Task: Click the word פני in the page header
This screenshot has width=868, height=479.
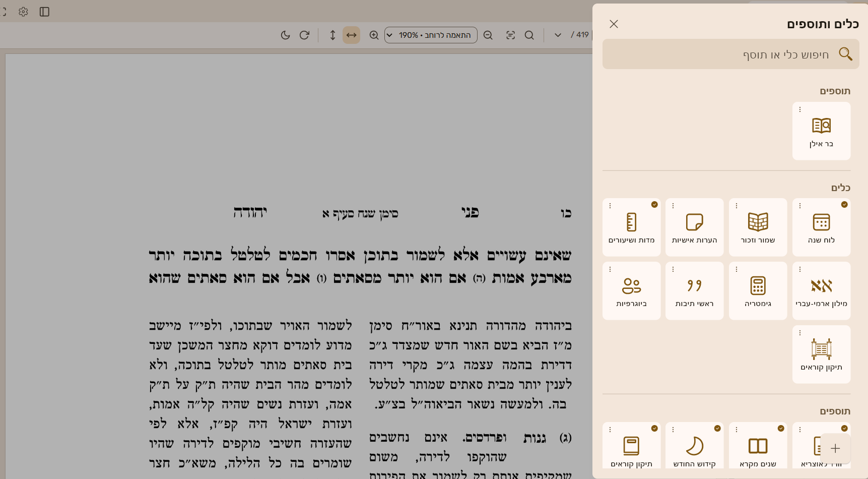Action: pos(470,212)
